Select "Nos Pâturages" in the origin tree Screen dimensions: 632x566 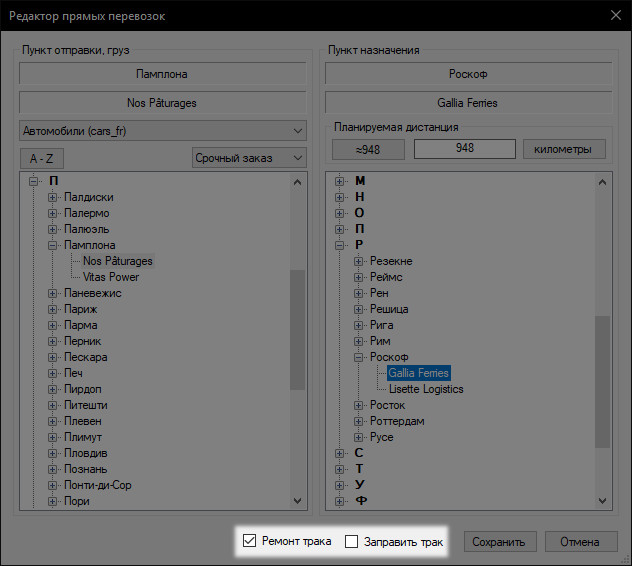coord(118,261)
